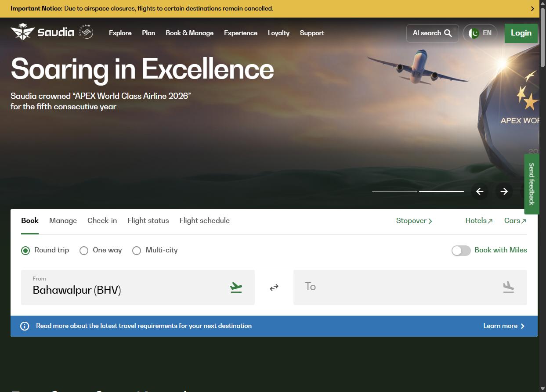This screenshot has height=392, width=546.
Task: Go to previous carousel slide arrow
Action: (x=480, y=191)
